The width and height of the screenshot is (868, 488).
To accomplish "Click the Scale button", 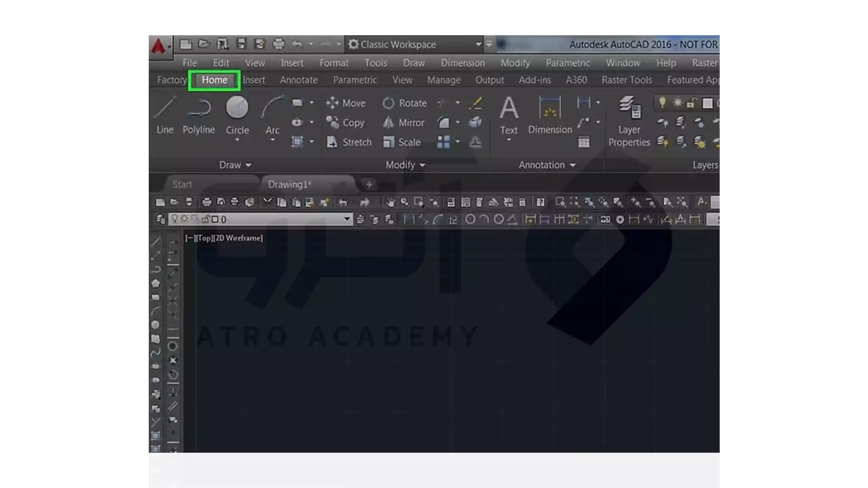I will [401, 142].
